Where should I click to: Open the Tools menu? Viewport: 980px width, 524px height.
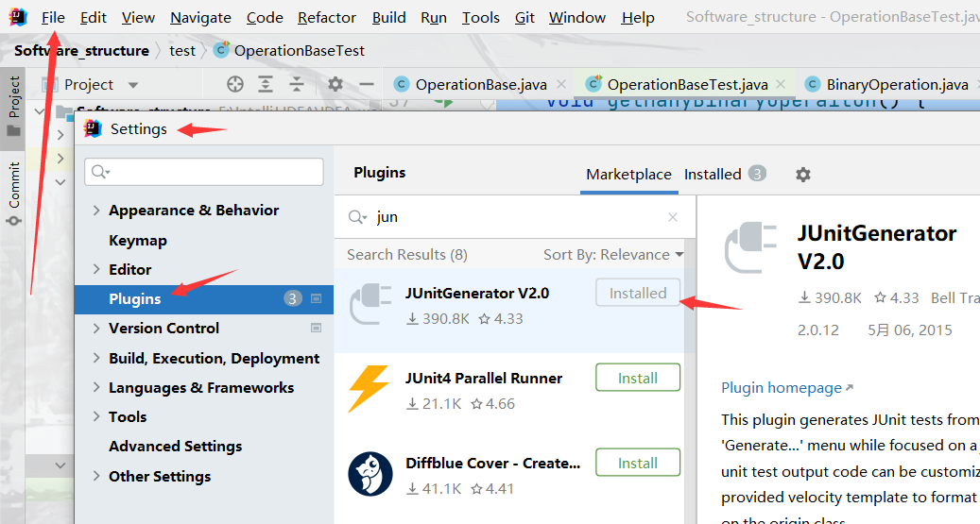tap(481, 18)
